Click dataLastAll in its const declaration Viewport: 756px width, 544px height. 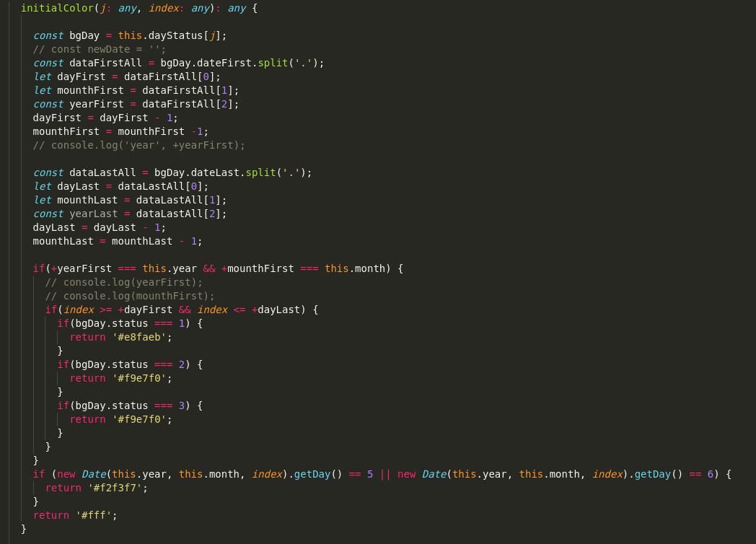102,172
